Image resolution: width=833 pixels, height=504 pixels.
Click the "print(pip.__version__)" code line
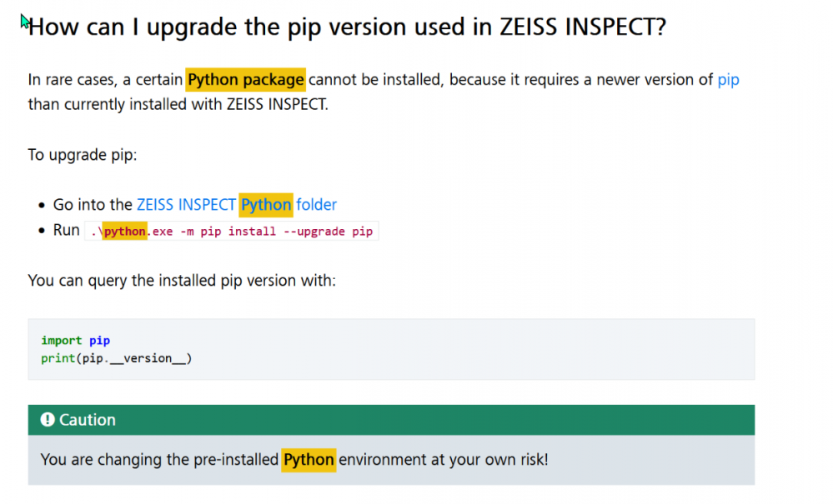click(x=117, y=358)
